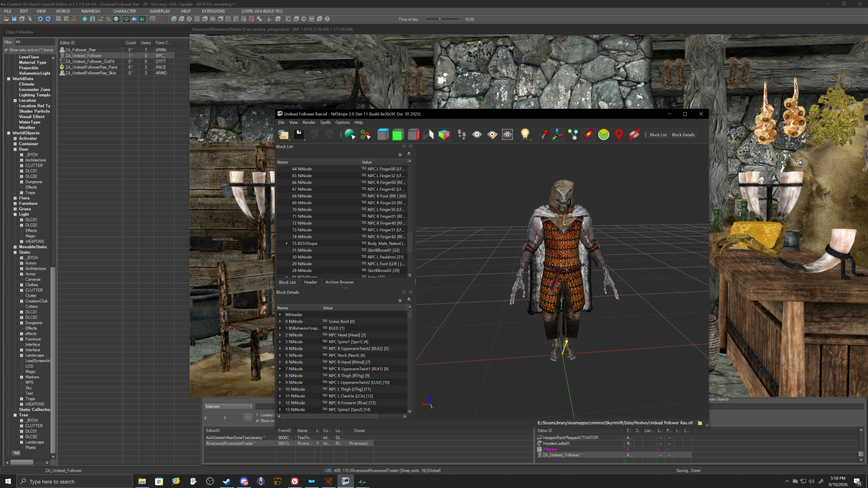
Task: Click the Windows taskbar search box
Action: coord(75,481)
